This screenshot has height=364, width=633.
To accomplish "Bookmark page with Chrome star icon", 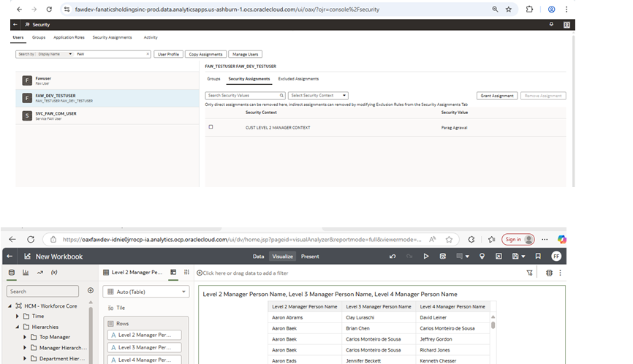I will [x=508, y=10].
